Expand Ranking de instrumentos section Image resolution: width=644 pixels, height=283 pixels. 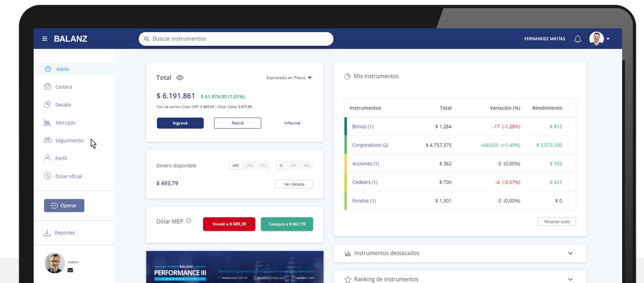(570, 279)
